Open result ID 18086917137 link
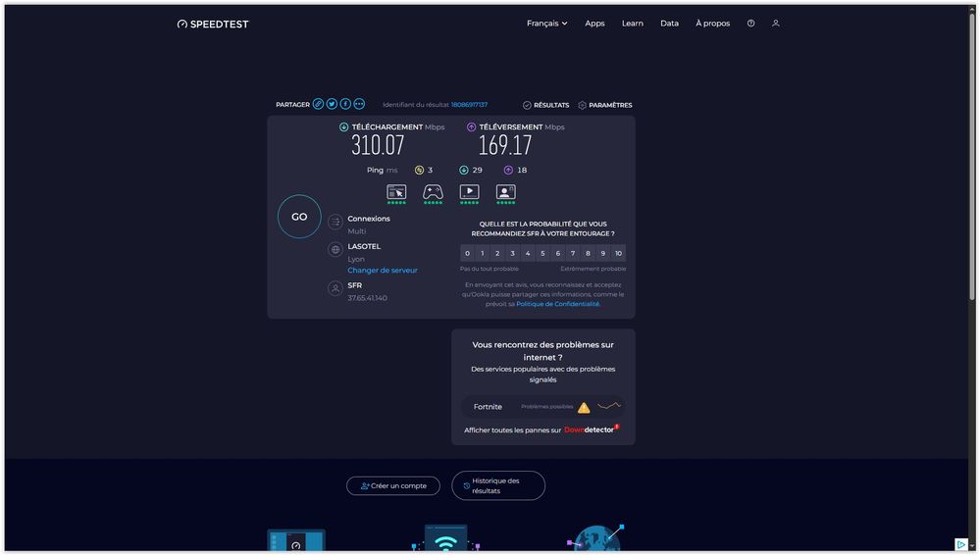 click(469, 105)
